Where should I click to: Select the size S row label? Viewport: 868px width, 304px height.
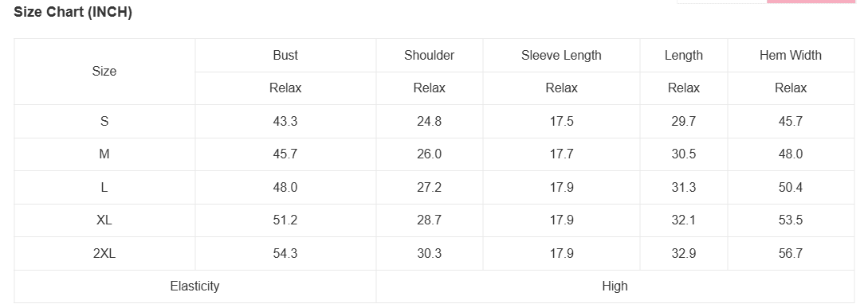click(x=104, y=121)
